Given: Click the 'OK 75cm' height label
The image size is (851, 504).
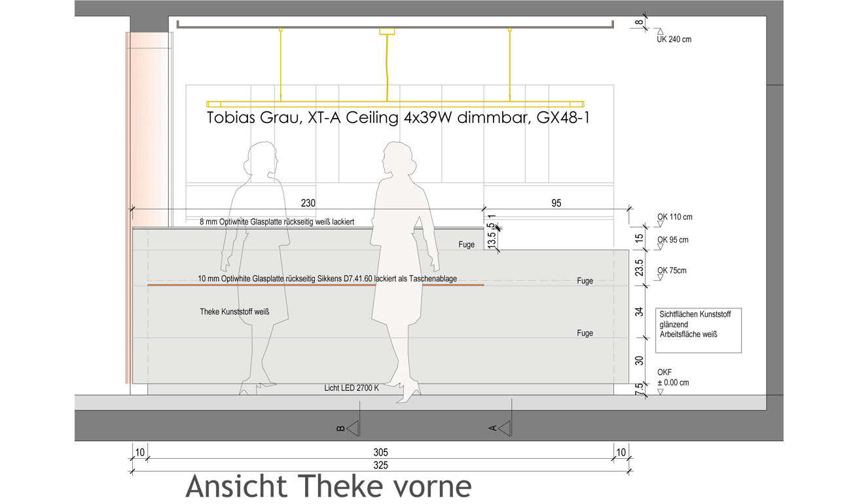Looking at the screenshot, I should [672, 270].
